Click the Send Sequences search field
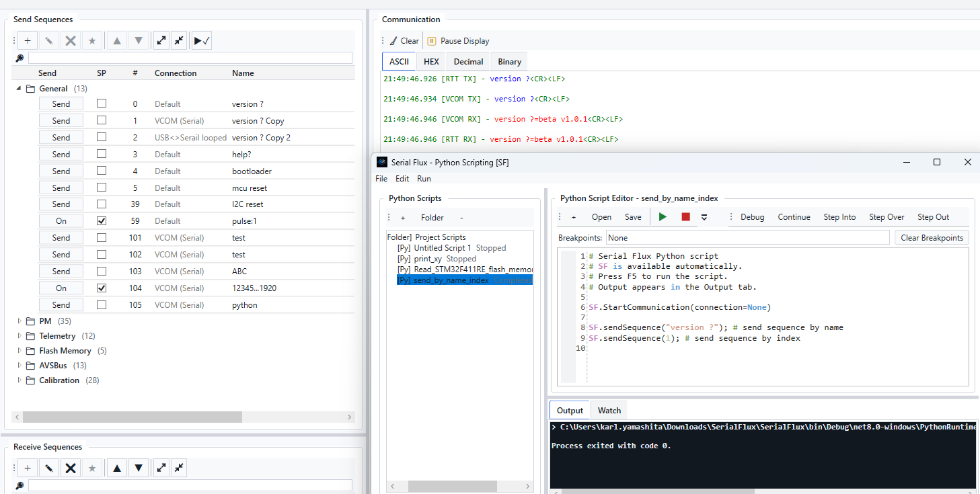Viewport: 980px width, 494px height. point(190,58)
